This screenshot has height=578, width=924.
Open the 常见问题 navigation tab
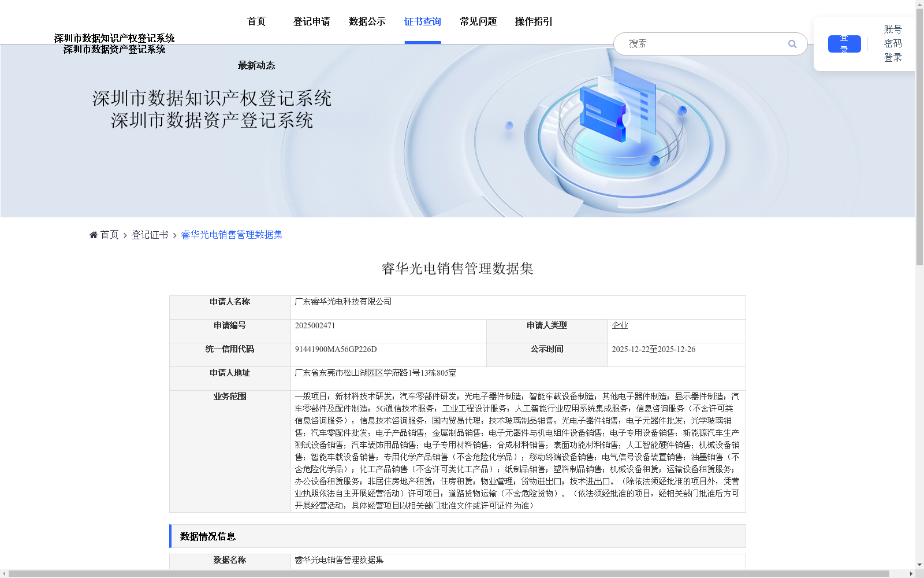point(478,21)
